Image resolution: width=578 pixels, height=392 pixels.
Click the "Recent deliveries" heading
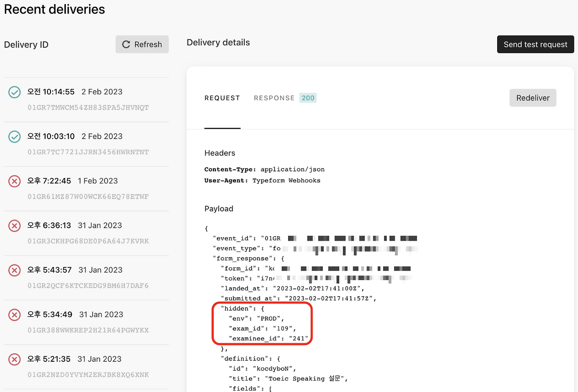(55, 9)
